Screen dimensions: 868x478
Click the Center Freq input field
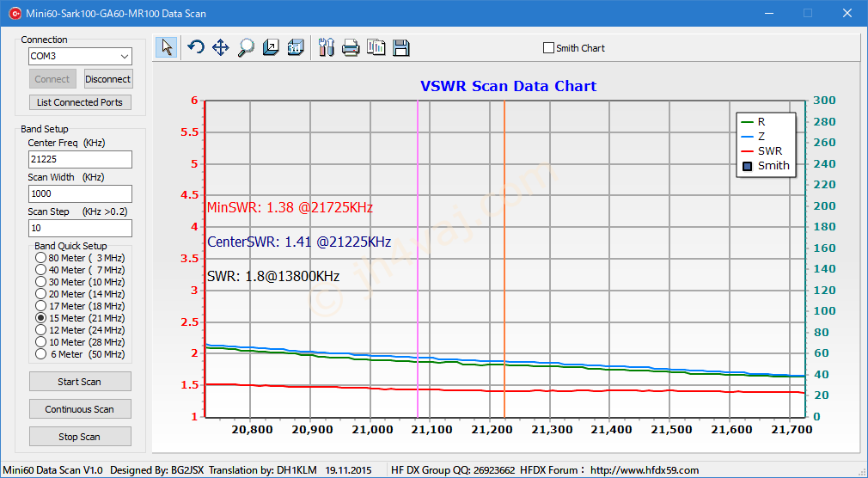(80, 159)
